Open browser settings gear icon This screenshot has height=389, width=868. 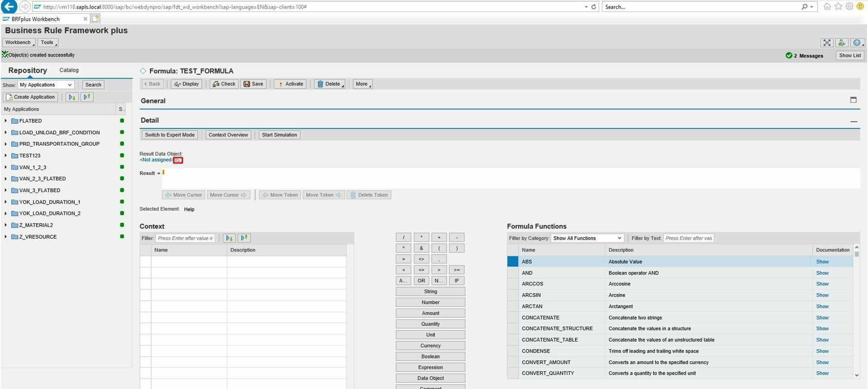pyautogui.click(x=849, y=7)
